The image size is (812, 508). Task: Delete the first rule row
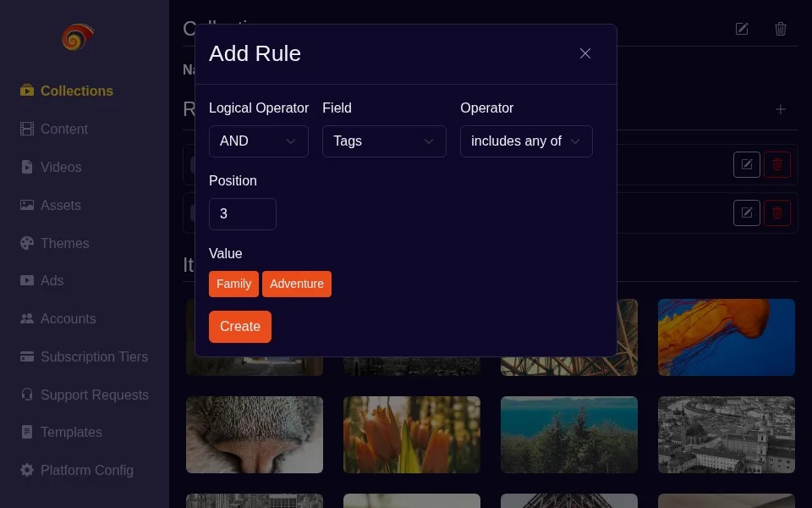pyautogui.click(x=777, y=165)
